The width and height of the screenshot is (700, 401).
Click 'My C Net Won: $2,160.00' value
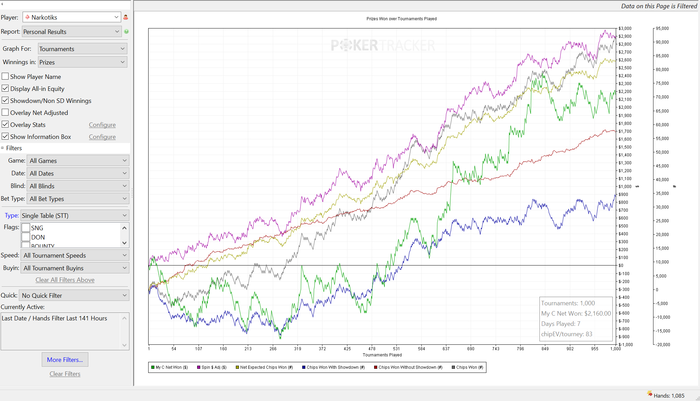coord(576,313)
